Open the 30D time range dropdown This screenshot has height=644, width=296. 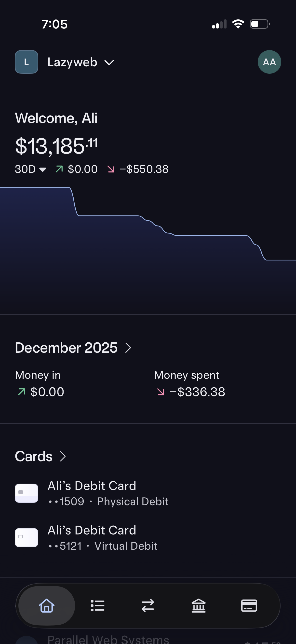coord(30,169)
